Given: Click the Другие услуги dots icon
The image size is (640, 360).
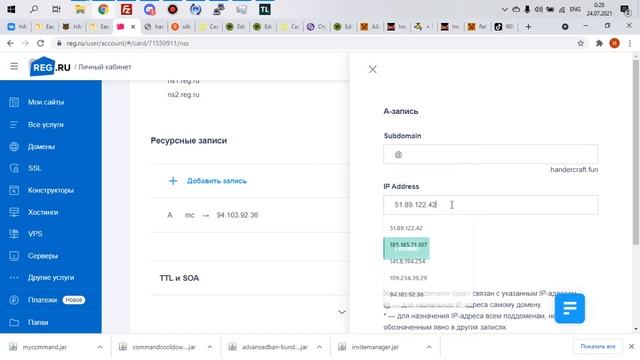Looking at the screenshot, I should 14,278.
